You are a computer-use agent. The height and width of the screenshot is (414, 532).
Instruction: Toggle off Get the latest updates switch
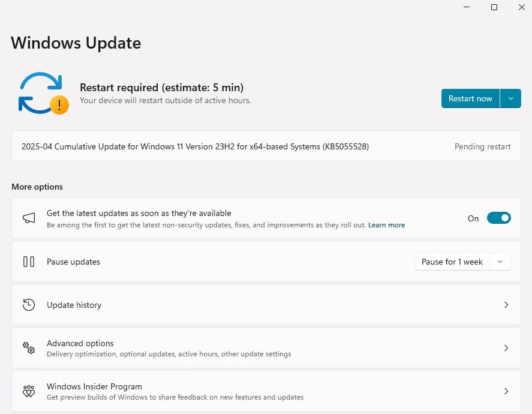499,218
